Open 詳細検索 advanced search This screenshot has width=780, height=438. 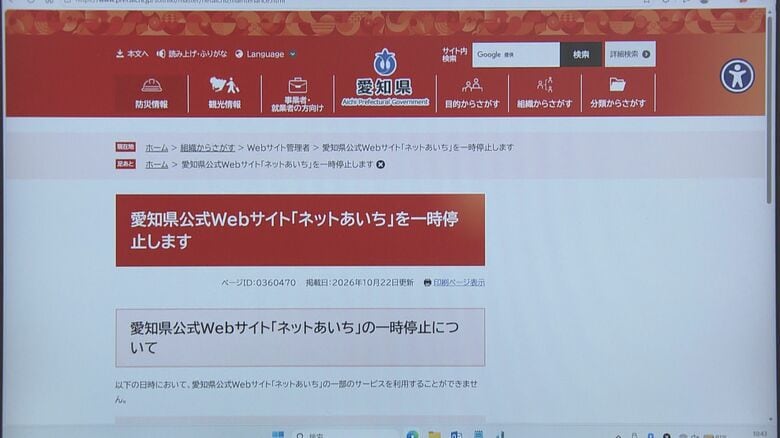pyautogui.click(x=630, y=54)
